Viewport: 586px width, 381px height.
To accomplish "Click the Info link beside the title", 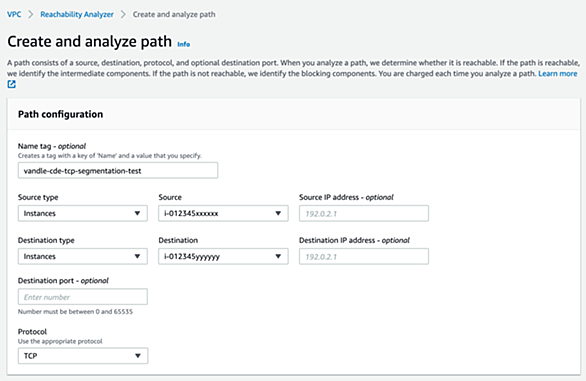I will (x=183, y=44).
